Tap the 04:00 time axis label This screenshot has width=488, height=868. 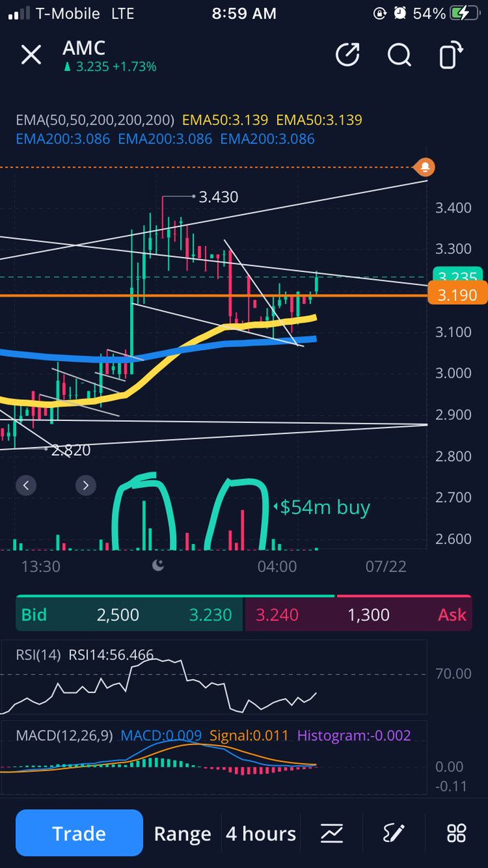click(x=278, y=566)
